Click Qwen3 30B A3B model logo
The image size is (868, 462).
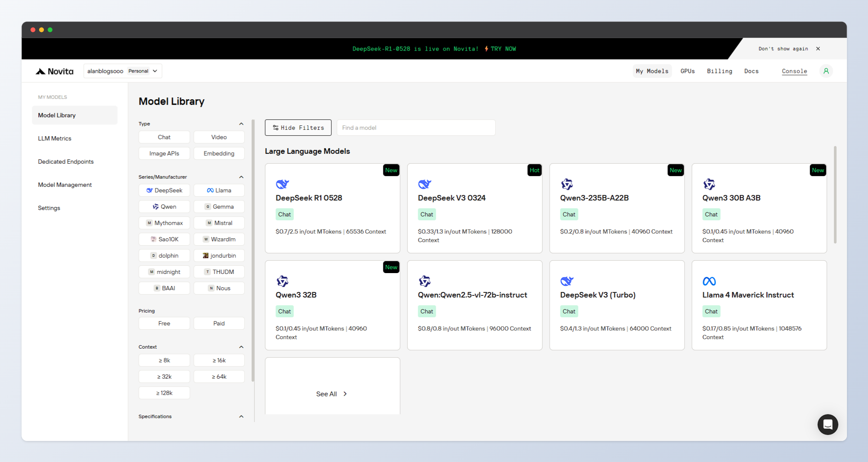tap(709, 184)
